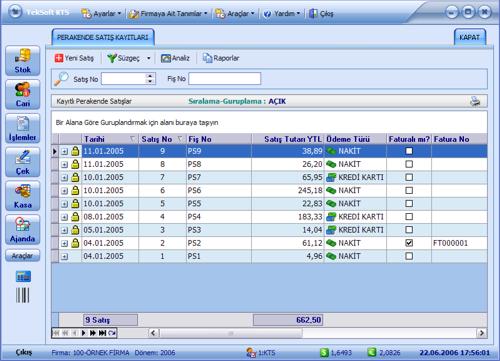500x361 pixels.
Task: Open Raporlar from toolbar
Action: point(221,58)
